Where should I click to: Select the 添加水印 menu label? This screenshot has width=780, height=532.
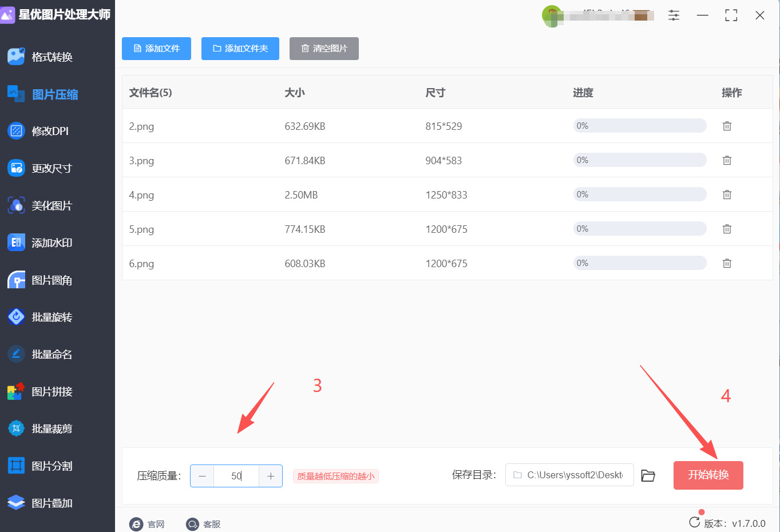[52, 243]
